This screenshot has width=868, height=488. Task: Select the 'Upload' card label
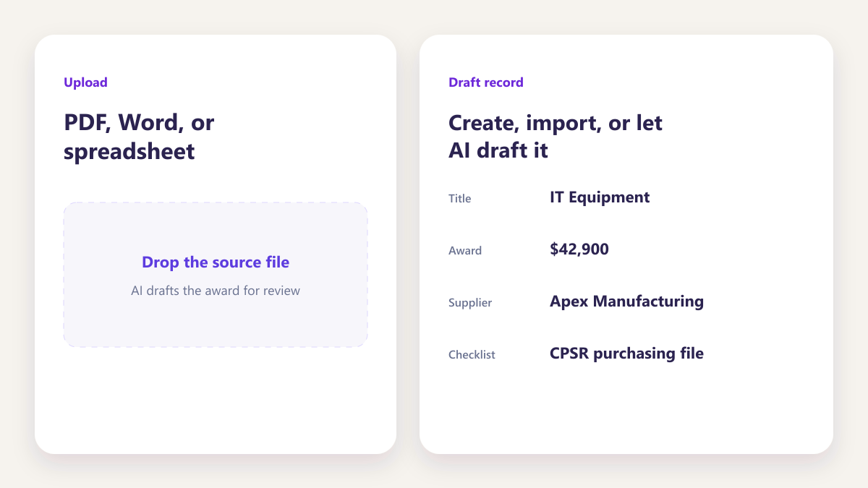(x=85, y=82)
